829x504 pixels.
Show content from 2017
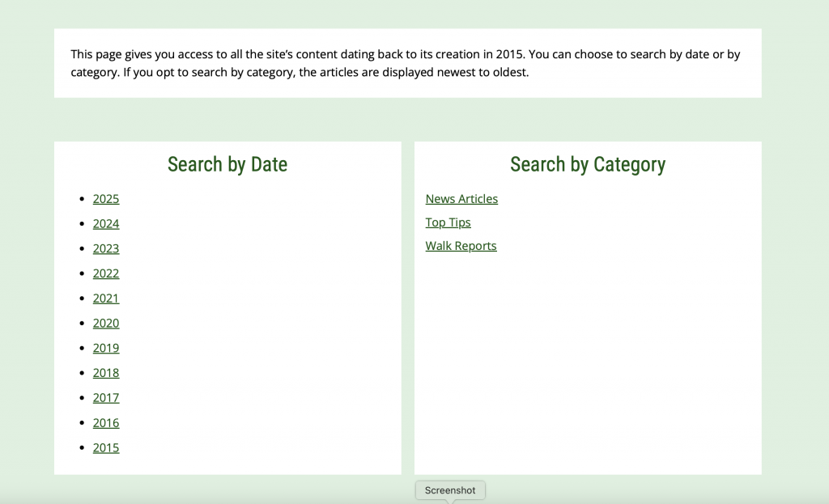[106, 398]
